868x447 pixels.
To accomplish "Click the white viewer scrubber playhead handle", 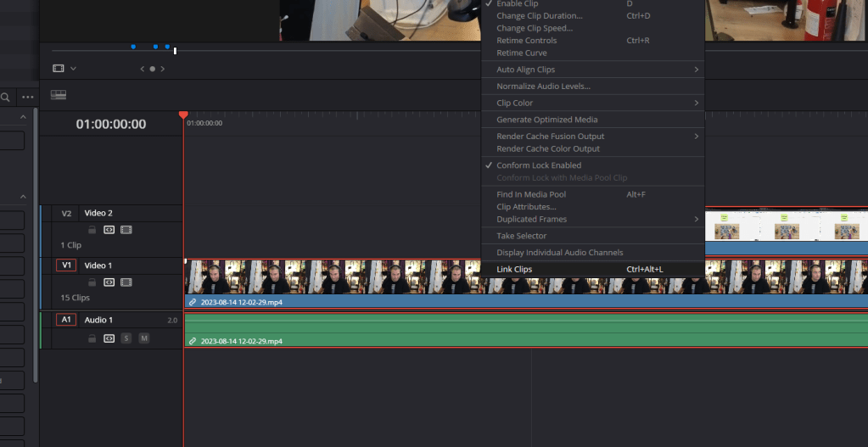I will coord(175,51).
